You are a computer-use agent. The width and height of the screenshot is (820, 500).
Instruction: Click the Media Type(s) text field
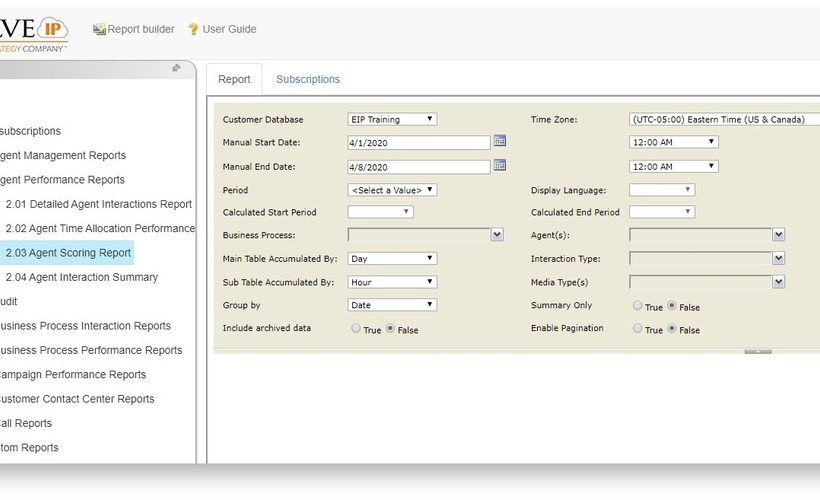point(700,282)
